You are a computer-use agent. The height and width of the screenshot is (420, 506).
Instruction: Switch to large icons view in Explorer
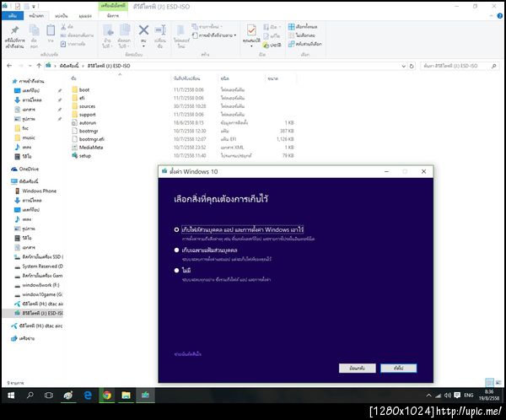click(499, 383)
